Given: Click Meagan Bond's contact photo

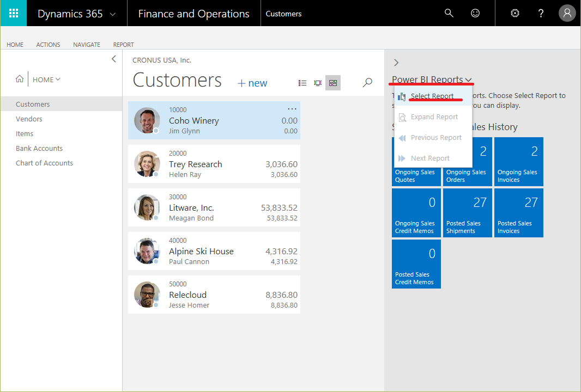Looking at the screenshot, I should coord(147,207).
